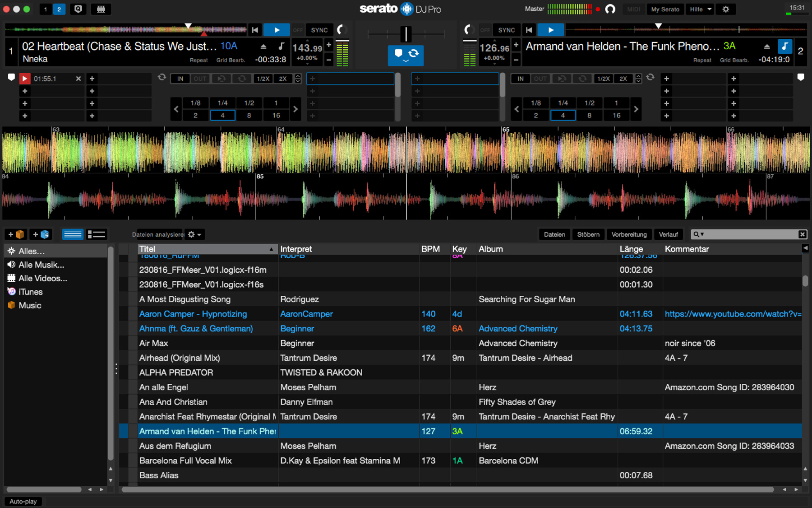812x508 pixels.
Task: Delete the 01:55.1 cue point
Action: [78, 79]
